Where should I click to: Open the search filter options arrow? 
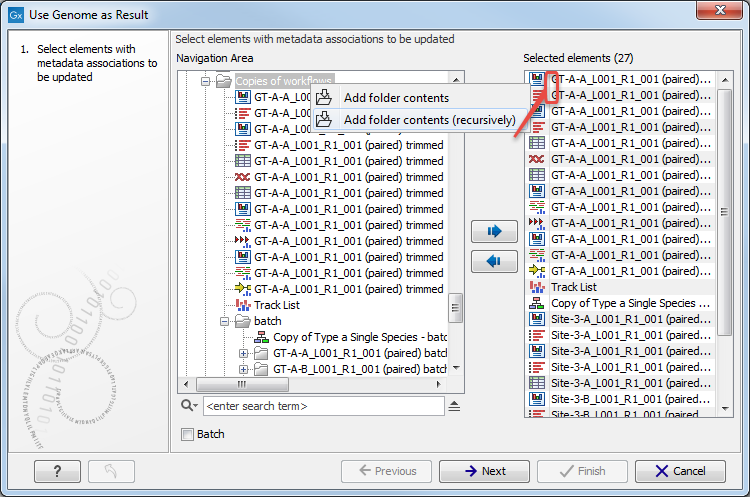point(454,406)
